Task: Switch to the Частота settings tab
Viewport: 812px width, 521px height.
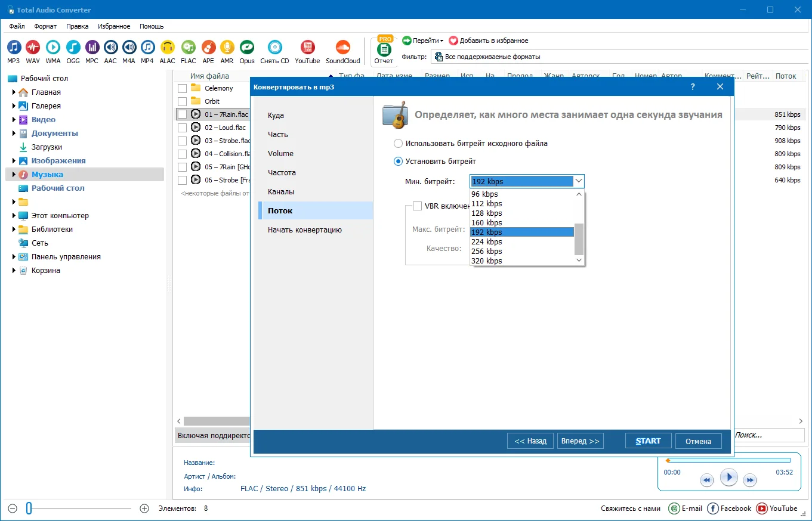Action: coord(282,173)
